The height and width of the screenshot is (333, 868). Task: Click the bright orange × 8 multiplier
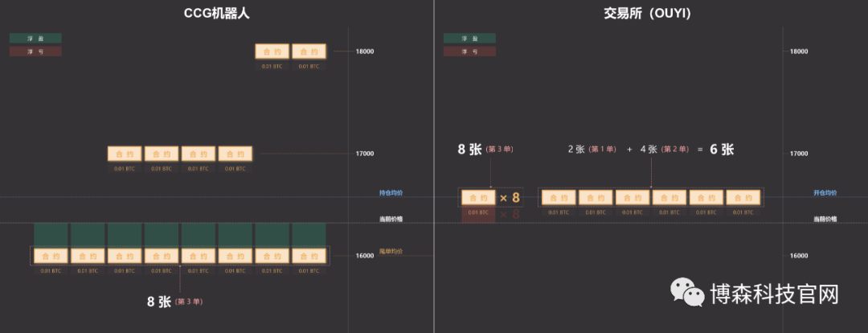pos(510,198)
